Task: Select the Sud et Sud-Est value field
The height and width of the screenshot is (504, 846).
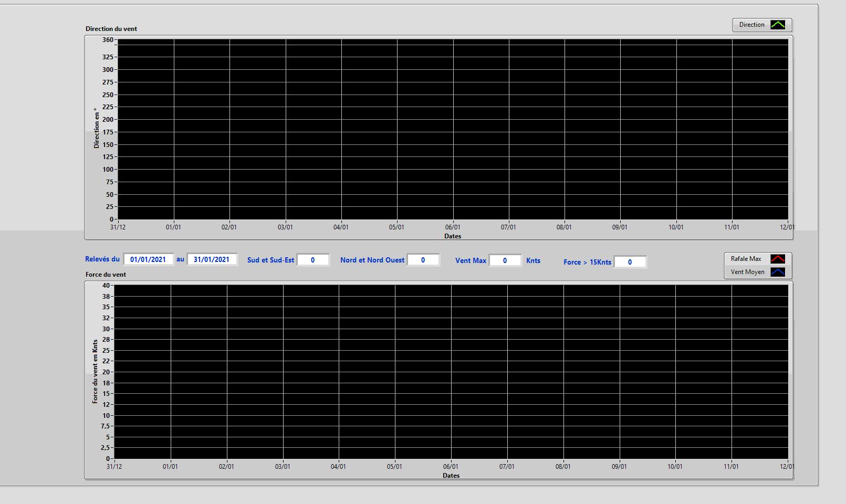Action: [313, 260]
